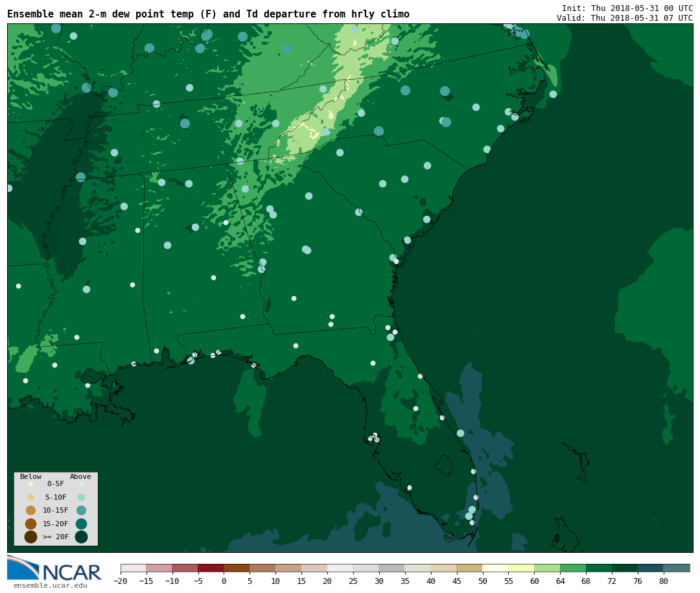Screen dimensions: 700x593
Task: Click the map title about ensemble mean dew point
Action: 208,14
